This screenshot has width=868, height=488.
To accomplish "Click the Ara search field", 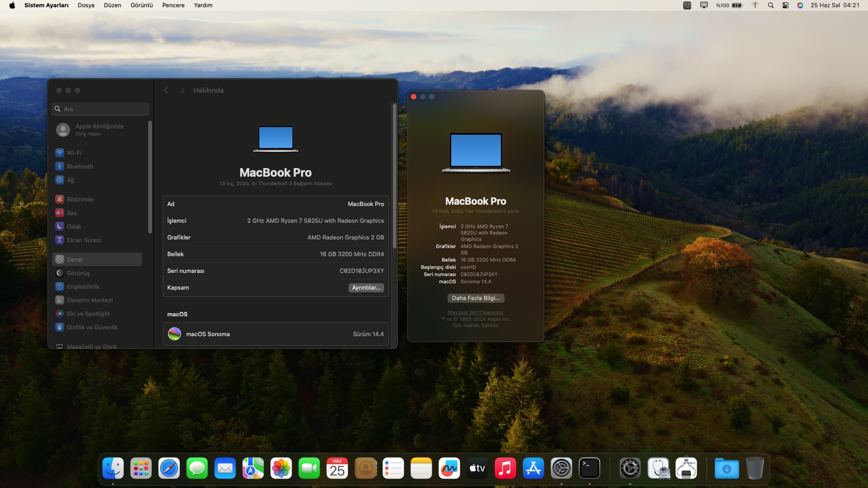I will click(x=100, y=109).
